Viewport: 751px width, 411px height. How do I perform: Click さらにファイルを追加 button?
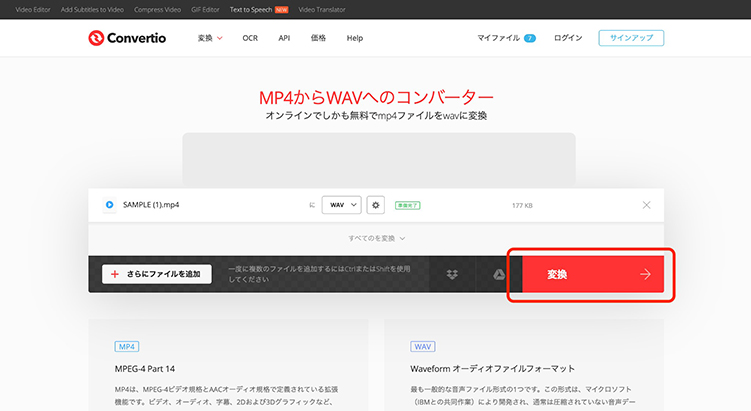tap(157, 274)
